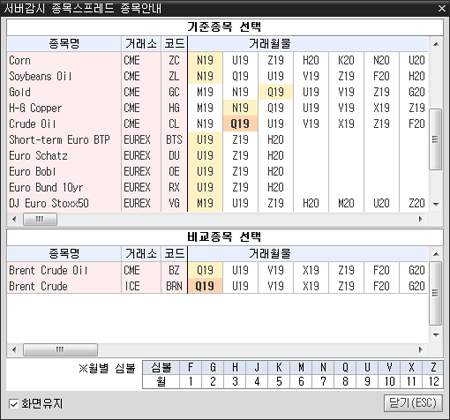
Task: Click lower table's horizontal scrollbar thumb
Action: (x=60, y=350)
